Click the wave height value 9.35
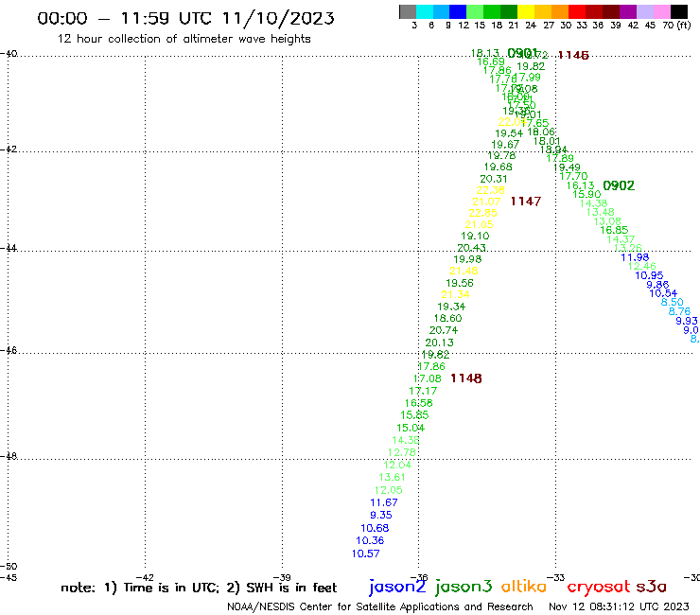This screenshot has height=615, width=700. [381, 515]
